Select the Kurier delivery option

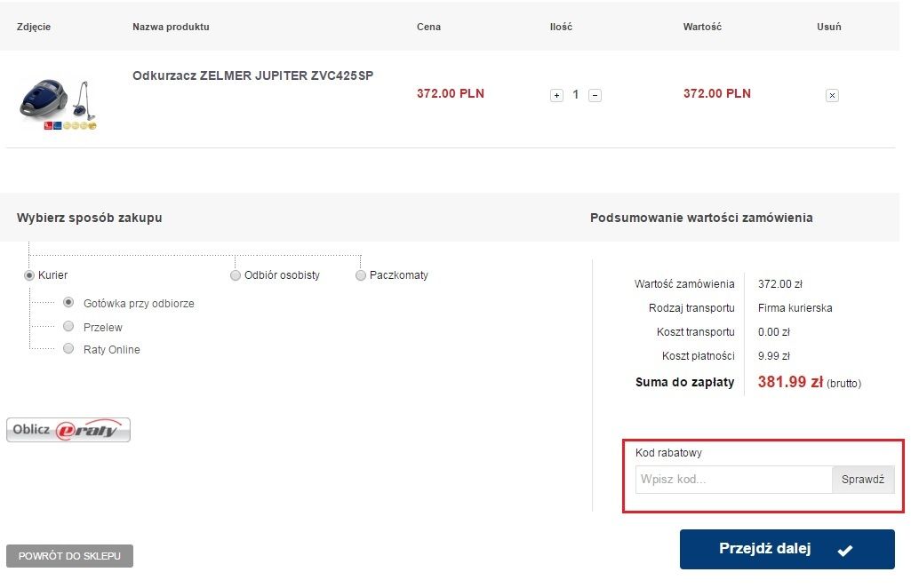(29, 275)
